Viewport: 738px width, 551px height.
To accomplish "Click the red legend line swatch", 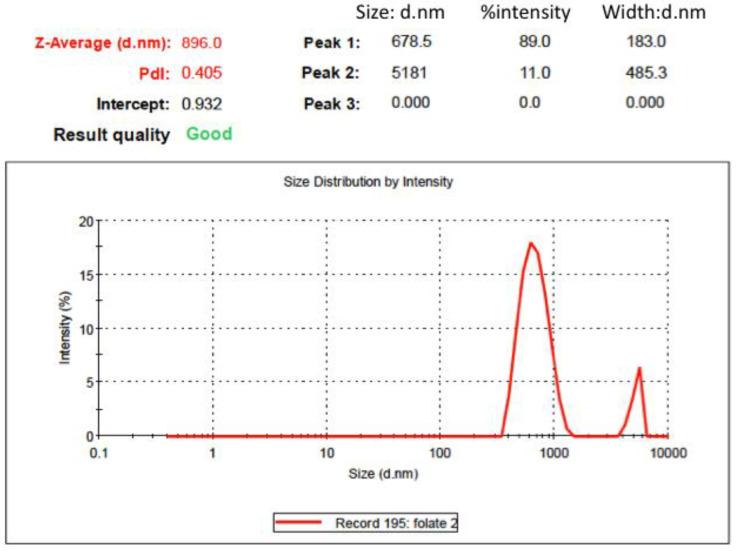I will [306, 522].
